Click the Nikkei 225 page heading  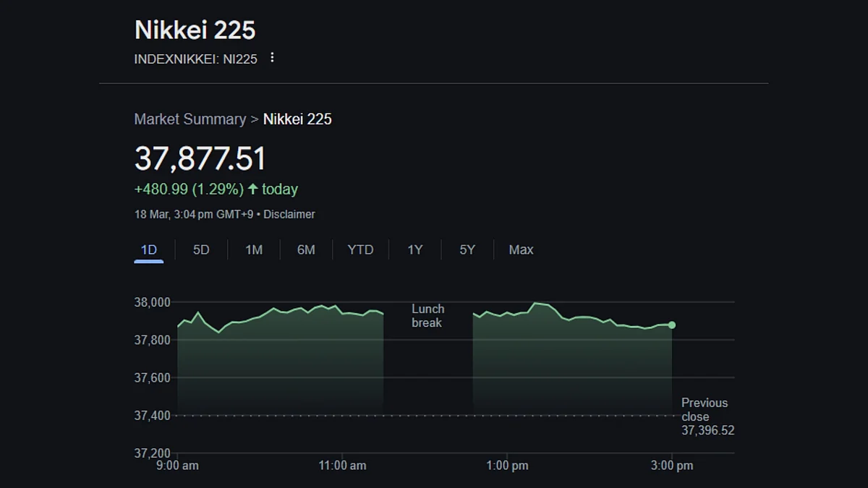pyautogui.click(x=195, y=30)
